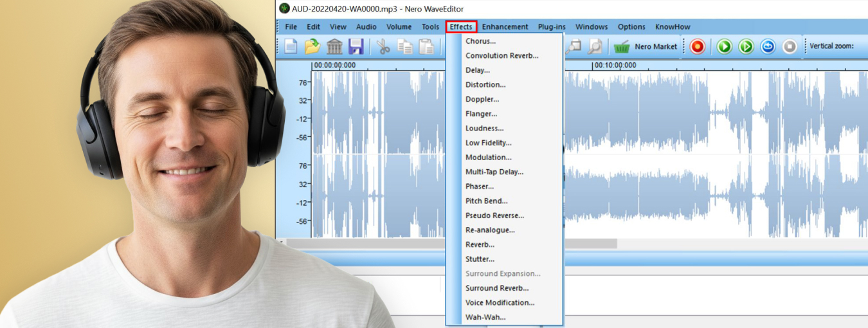Image resolution: width=868 pixels, height=328 pixels.
Task: Open Nero Market via green basket icon
Action: (621, 46)
